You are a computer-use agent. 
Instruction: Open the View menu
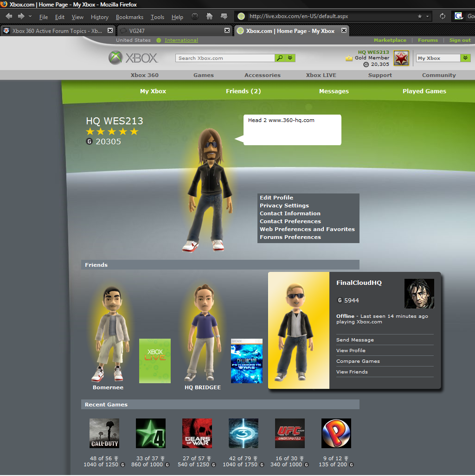click(x=77, y=17)
